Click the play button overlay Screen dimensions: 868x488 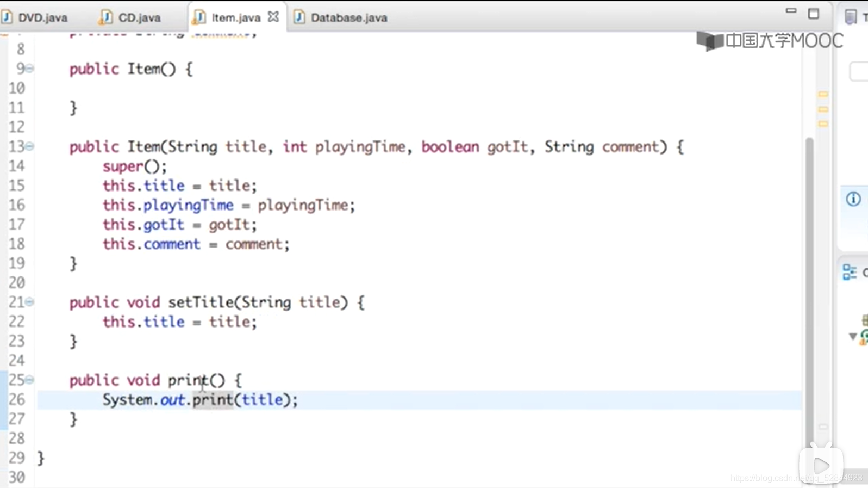coord(821,466)
